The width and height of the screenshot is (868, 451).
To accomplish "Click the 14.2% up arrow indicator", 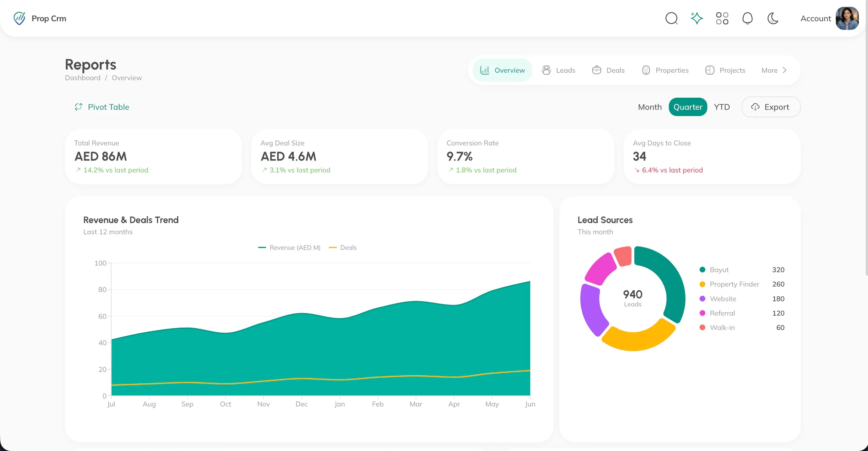I will (78, 170).
